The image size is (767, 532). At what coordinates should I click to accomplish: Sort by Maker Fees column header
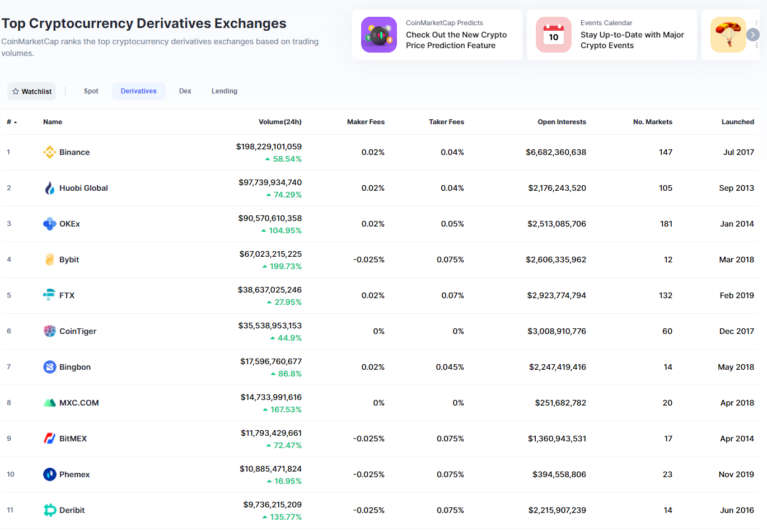coord(366,122)
